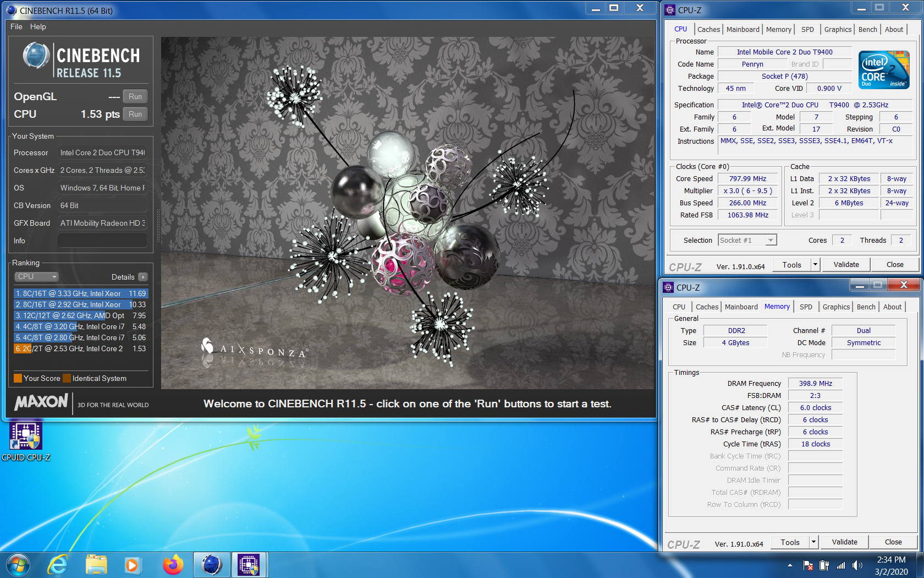Click the Cinebench title bar icon

point(12,10)
